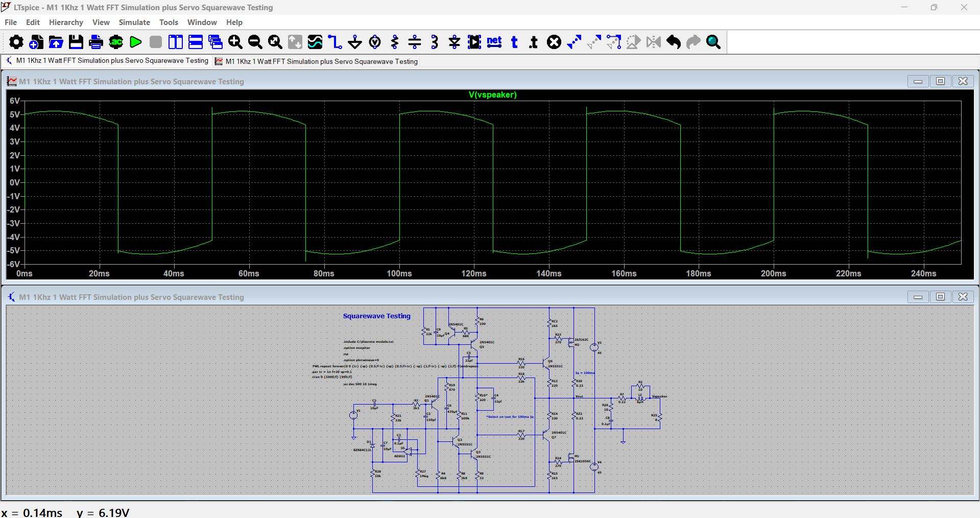Click the Autorange icon in the toolbar

coord(295,42)
